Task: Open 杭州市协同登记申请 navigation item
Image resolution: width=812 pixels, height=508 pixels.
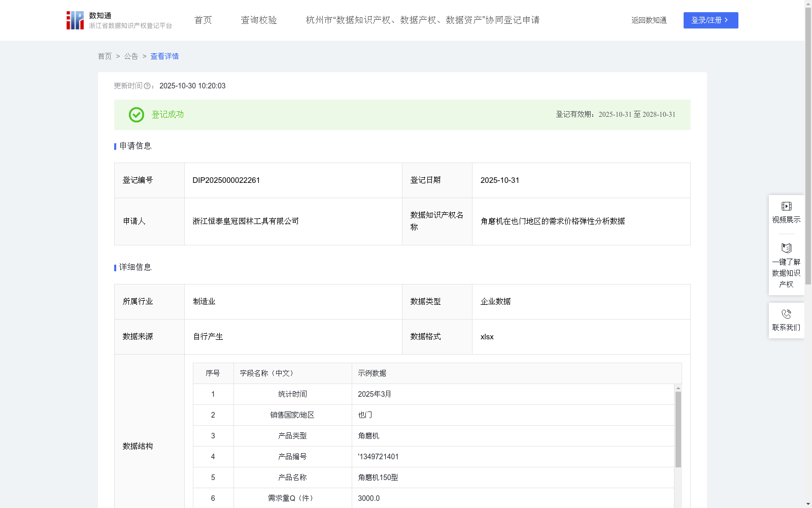Action: (423, 20)
